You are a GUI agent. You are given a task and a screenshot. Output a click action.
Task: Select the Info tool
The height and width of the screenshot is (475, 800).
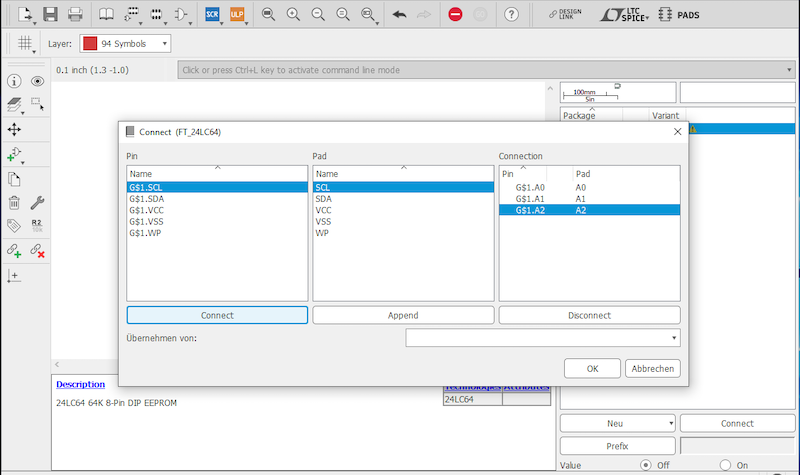14,81
